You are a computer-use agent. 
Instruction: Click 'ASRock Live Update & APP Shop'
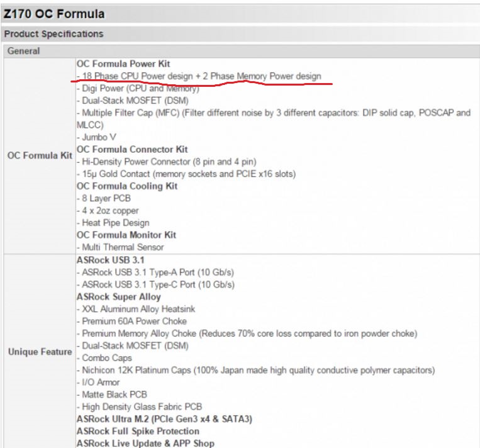click(146, 443)
